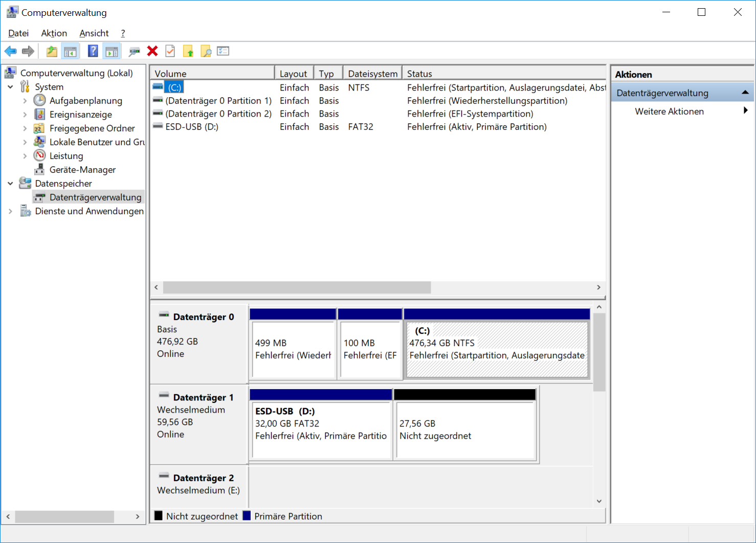Select Geräte-Manager in the tree
Image resolution: width=756 pixels, height=543 pixels.
point(82,170)
